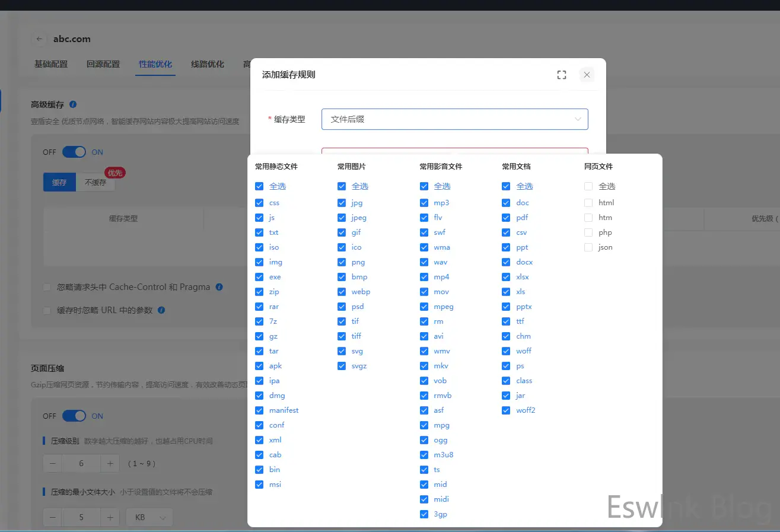Expand the KB unit dropdown
Viewport: 780px width, 532px height.
pos(149,518)
